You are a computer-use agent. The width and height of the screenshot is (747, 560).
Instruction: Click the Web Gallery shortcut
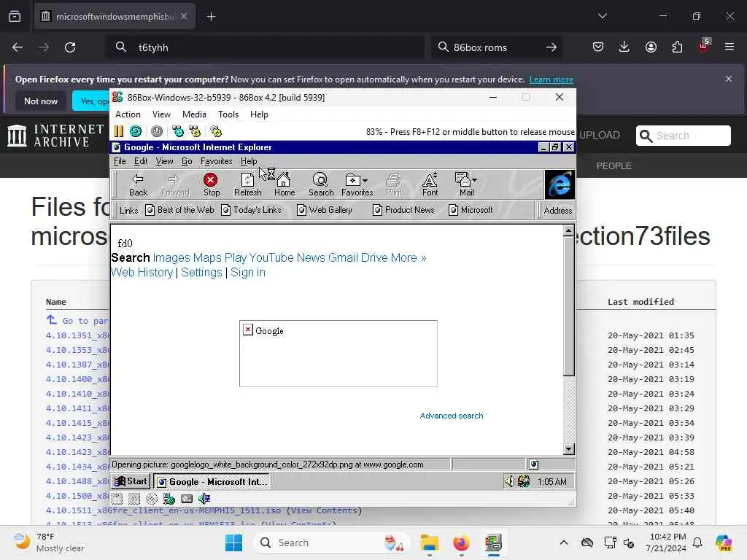click(325, 210)
